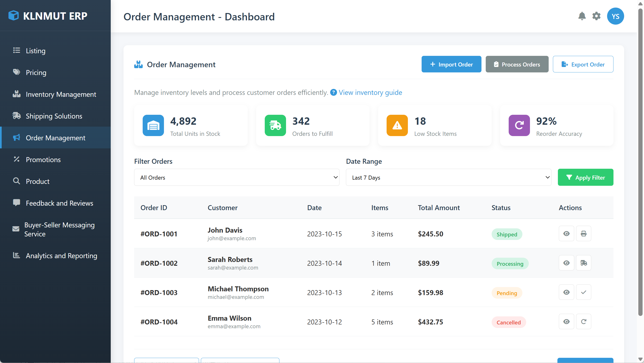Switch to Inventory Management section
This screenshot has width=644, height=363.
pyautogui.click(x=61, y=94)
